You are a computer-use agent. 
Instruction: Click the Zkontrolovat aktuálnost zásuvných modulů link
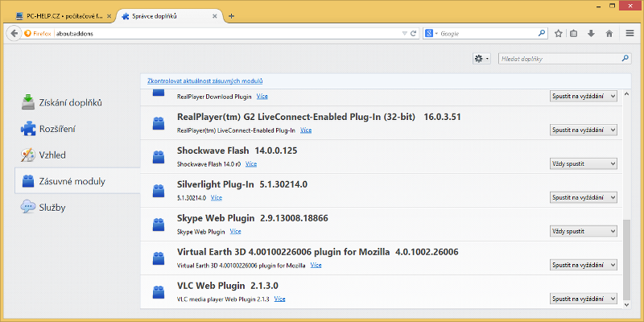pos(205,81)
